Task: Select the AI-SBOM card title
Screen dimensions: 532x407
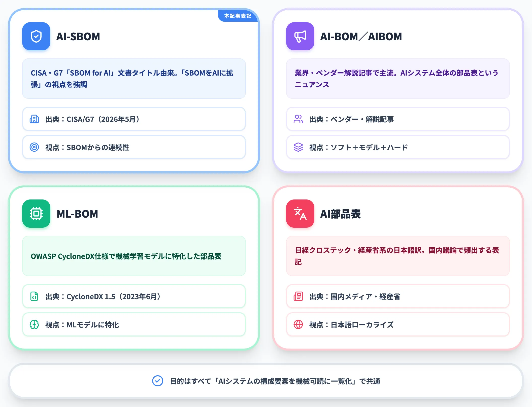Action: [78, 37]
